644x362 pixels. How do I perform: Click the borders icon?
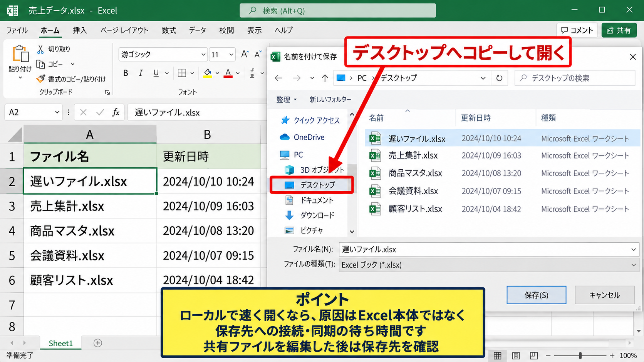(x=182, y=73)
